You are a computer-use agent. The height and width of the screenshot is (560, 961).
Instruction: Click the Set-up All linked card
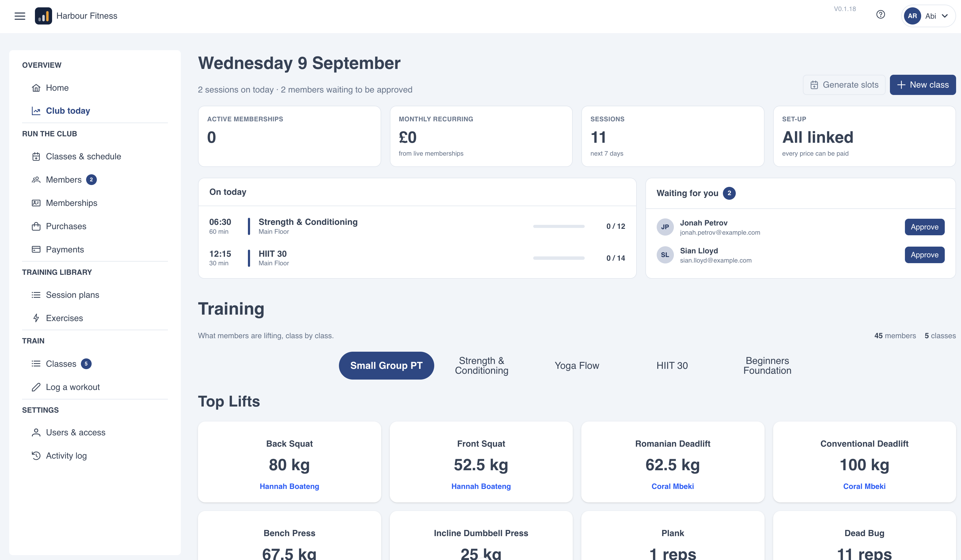pos(864,136)
